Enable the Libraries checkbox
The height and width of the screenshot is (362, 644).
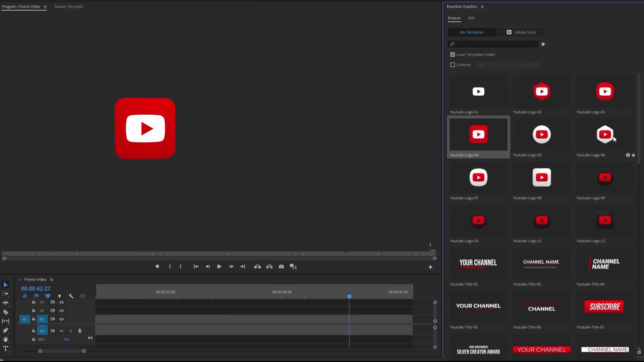pyautogui.click(x=452, y=65)
